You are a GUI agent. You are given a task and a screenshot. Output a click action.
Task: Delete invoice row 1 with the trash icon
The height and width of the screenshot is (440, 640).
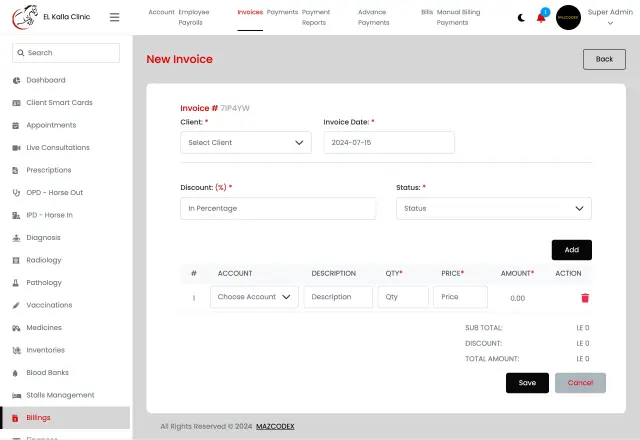tap(585, 298)
